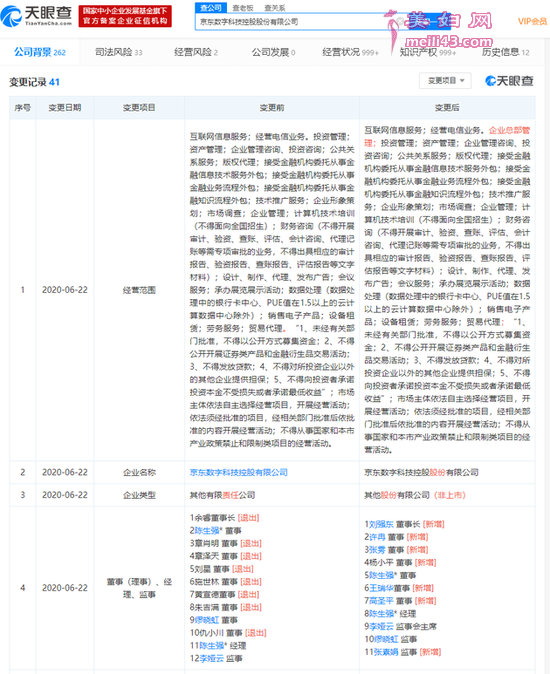
Task: Open the 张素娟 监事 link
Action: pyautogui.click(x=386, y=652)
